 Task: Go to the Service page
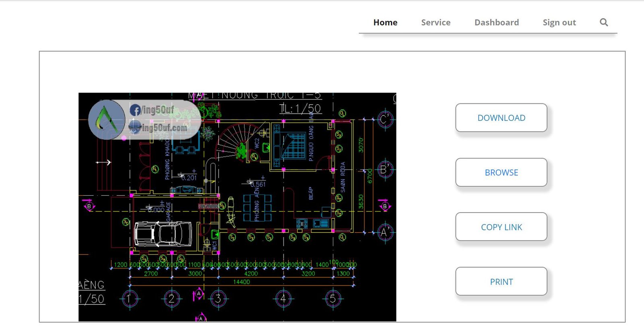(x=436, y=23)
